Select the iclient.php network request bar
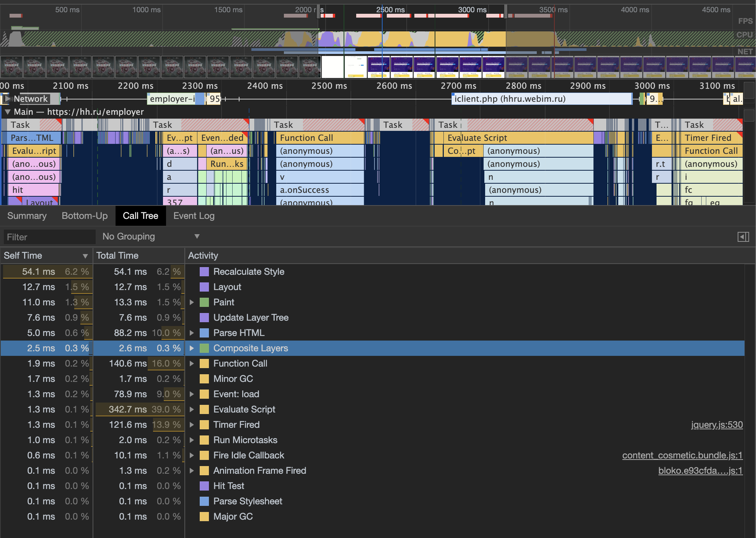The image size is (756, 538). click(x=541, y=99)
